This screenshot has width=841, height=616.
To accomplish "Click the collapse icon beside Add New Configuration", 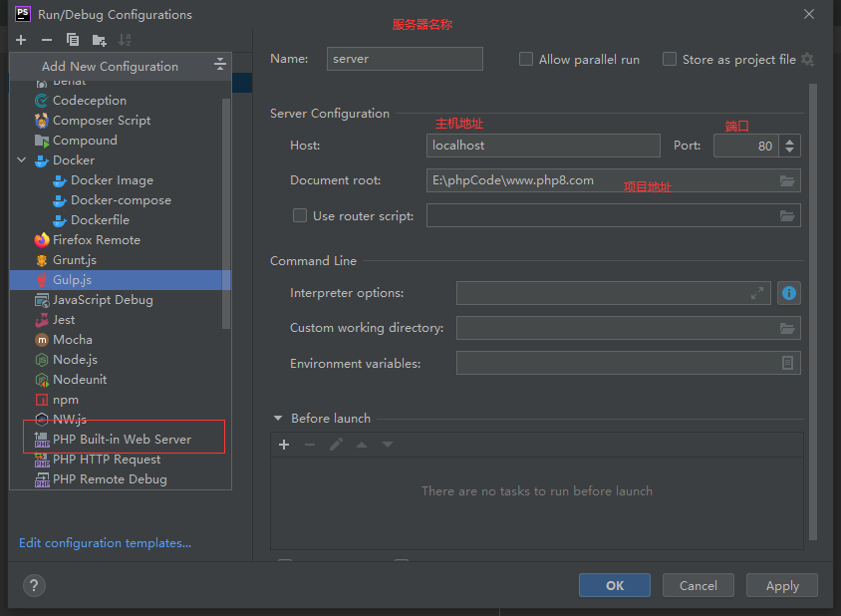I will (220, 65).
